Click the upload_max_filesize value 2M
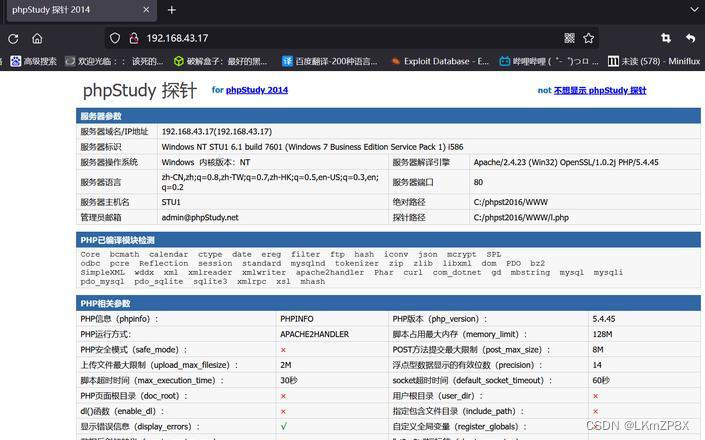This screenshot has height=440, width=705. (x=286, y=365)
